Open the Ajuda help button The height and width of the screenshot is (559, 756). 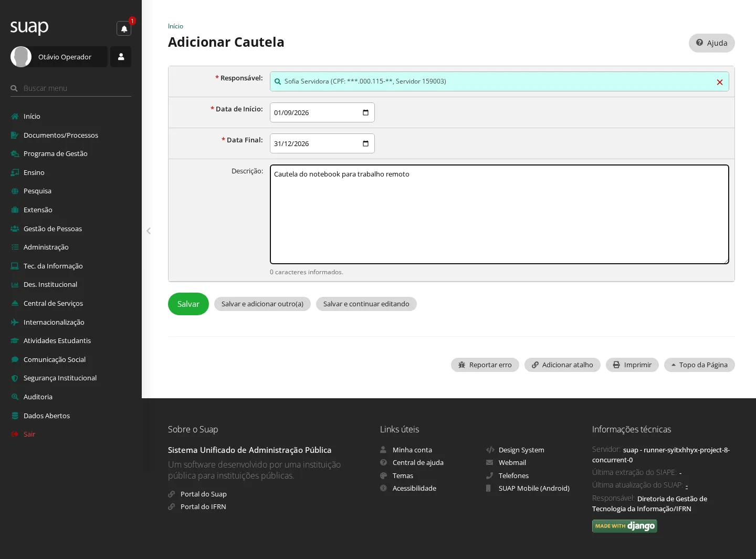pos(711,43)
